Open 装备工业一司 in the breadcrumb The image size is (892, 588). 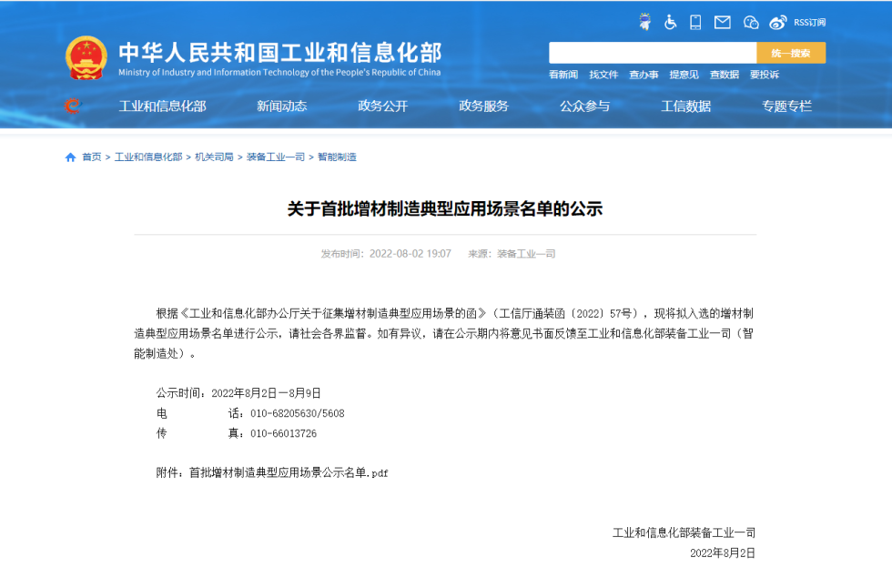[x=275, y=157]
